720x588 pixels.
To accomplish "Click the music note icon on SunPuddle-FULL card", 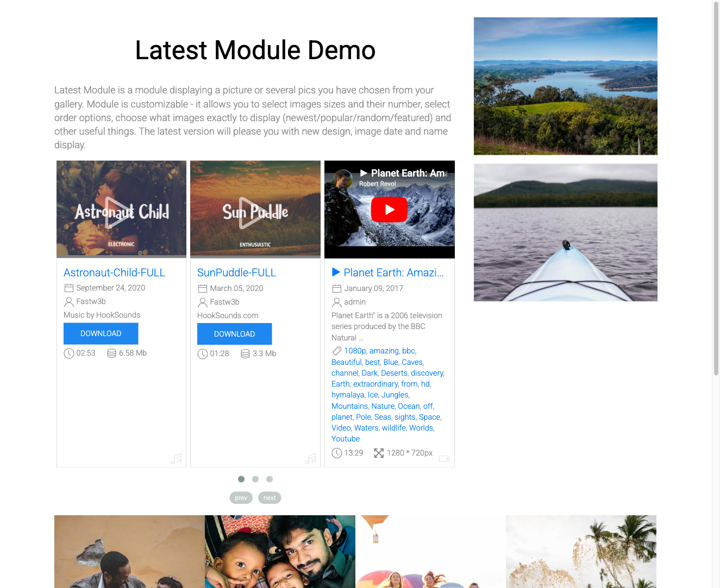I will (x=310, y=459).
